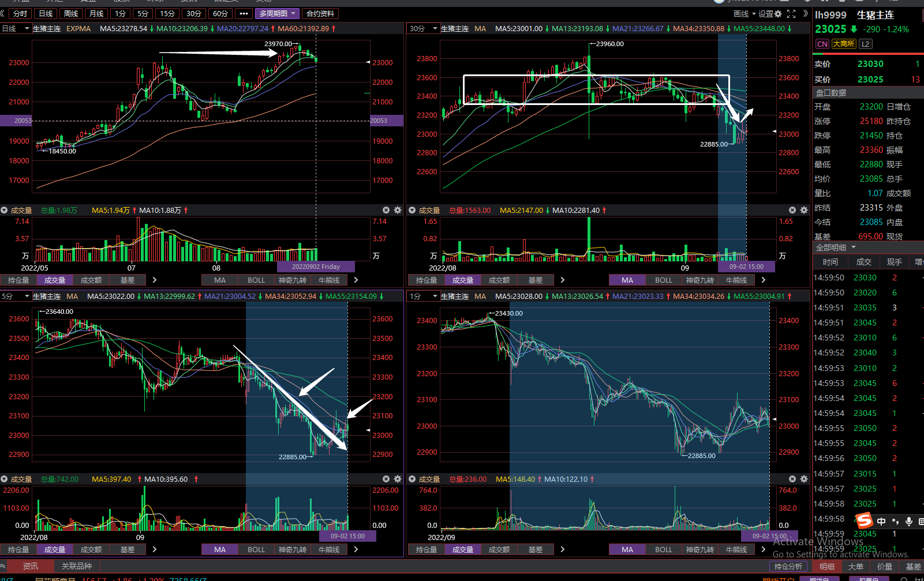Enable 牛熊线 indicator on the 5分 chart
The height and width of the screenshot is (581, 924).
[x=329, y=550]
